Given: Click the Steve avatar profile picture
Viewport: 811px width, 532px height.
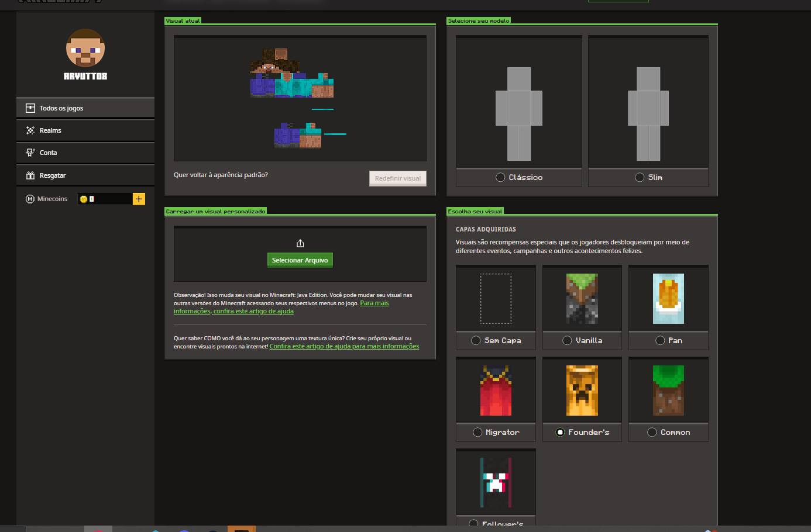Looking at the screenshot, I should pyautogui.click(x=85, y=49).
